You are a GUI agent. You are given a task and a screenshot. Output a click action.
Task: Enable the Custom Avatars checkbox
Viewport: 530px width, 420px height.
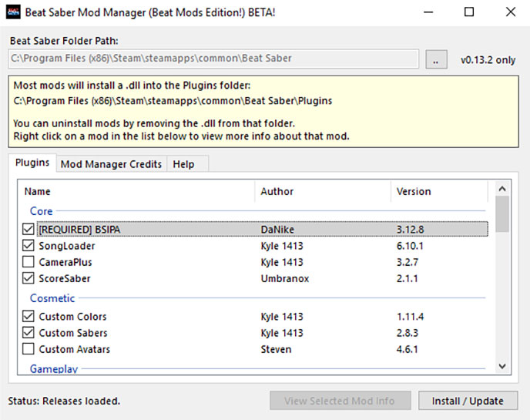pyautogui.click(x=29, y=348)
